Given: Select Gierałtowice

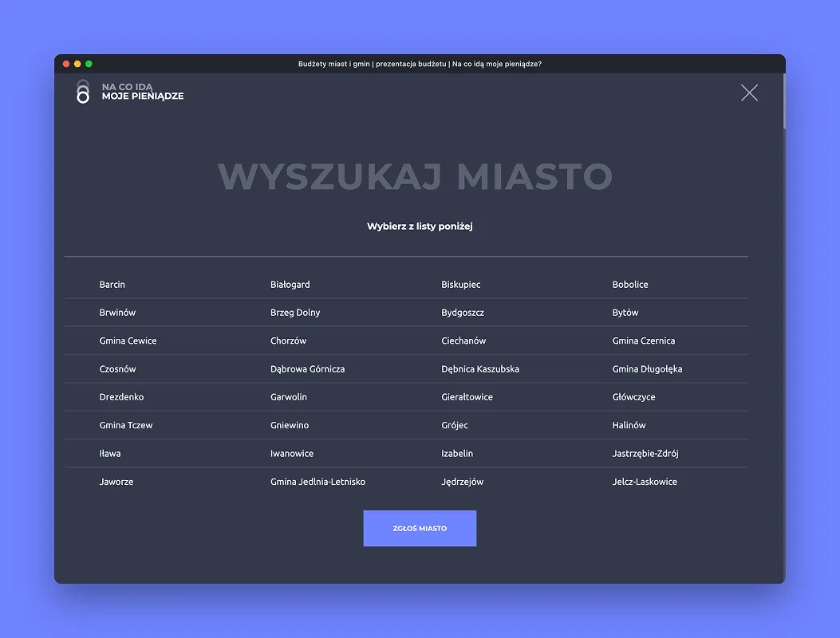Looking at the screenshot, I should tap(467, 397).
